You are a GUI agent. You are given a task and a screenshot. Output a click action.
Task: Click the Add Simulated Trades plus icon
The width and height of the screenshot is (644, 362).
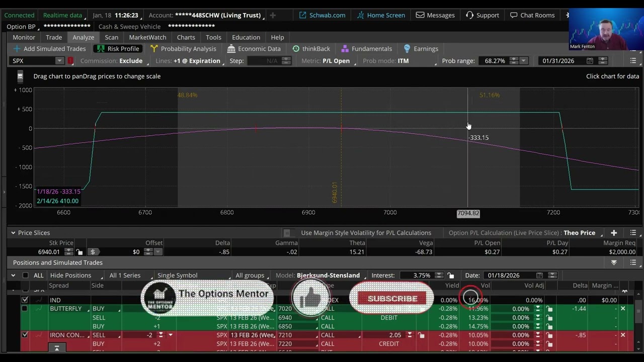coord(17,49)
